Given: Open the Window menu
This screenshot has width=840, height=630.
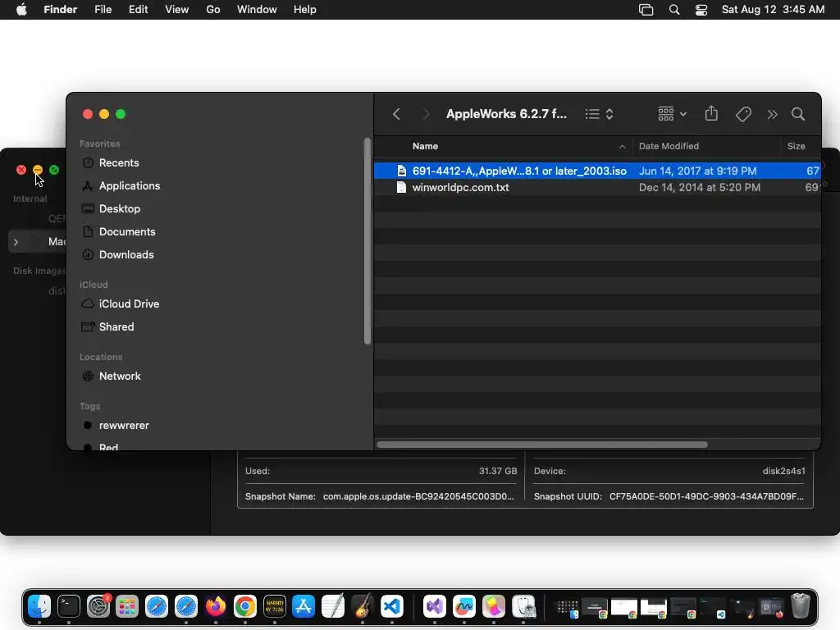Looking at the screenshot, I should coord(257,10).
